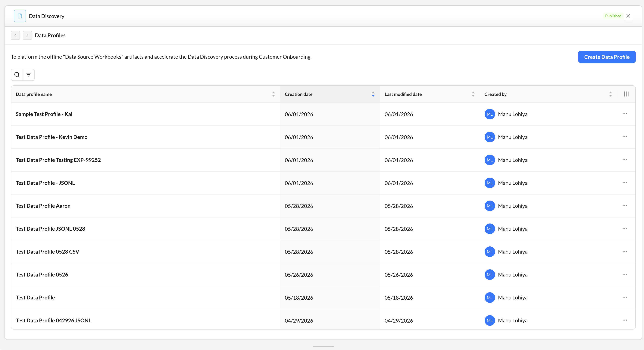Open more options for Test Data Profile Aaron
This screenshot has width=644, height=350.
625,205
